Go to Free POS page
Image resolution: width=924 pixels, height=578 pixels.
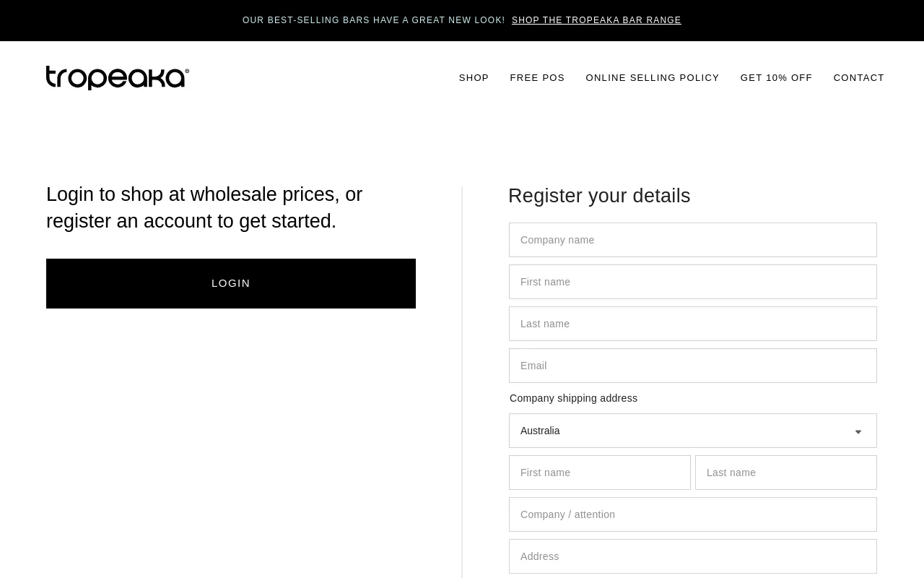click(537, 78)
